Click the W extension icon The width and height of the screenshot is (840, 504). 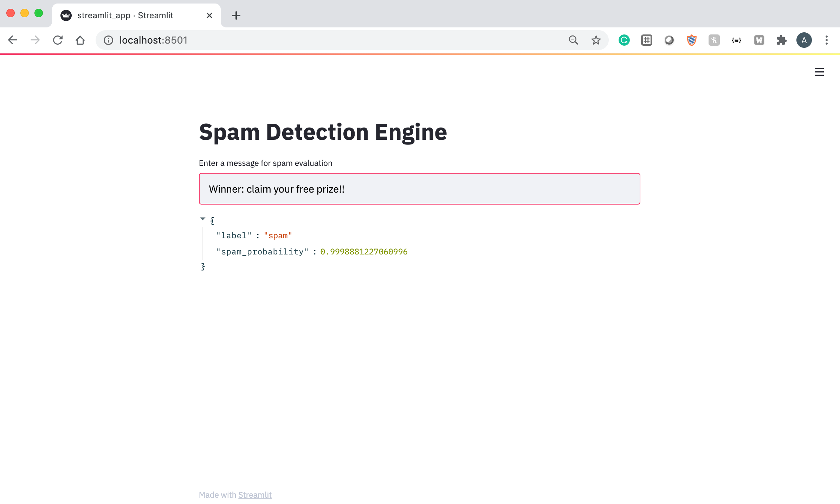759,40
